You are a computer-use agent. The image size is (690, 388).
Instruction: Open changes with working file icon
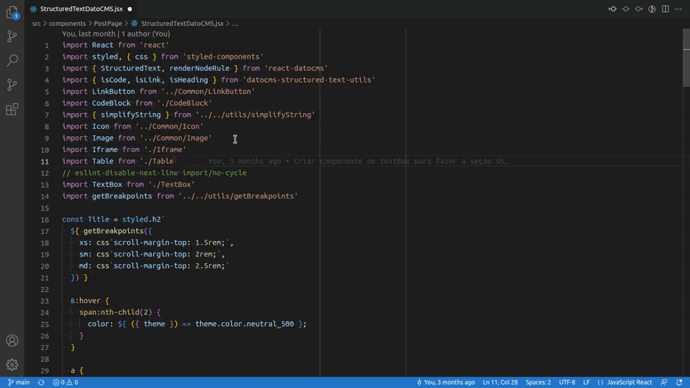pyautogui.click(x=625, y=9)
